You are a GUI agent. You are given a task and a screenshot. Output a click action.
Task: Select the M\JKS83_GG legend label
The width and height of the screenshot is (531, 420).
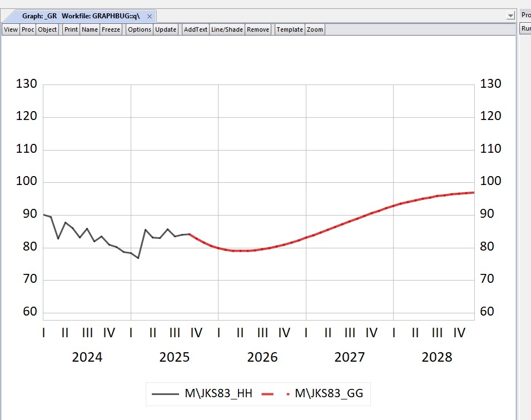tap(329, 394)
